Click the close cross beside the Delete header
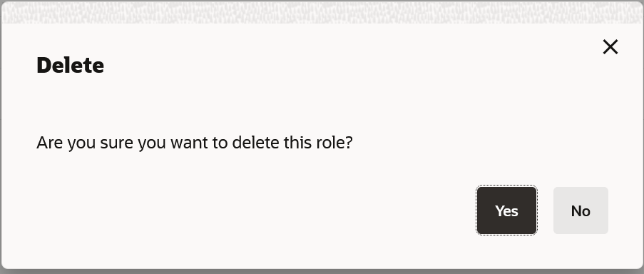The width and height of the screenshot is (644, 274). [x=610, y=47]
